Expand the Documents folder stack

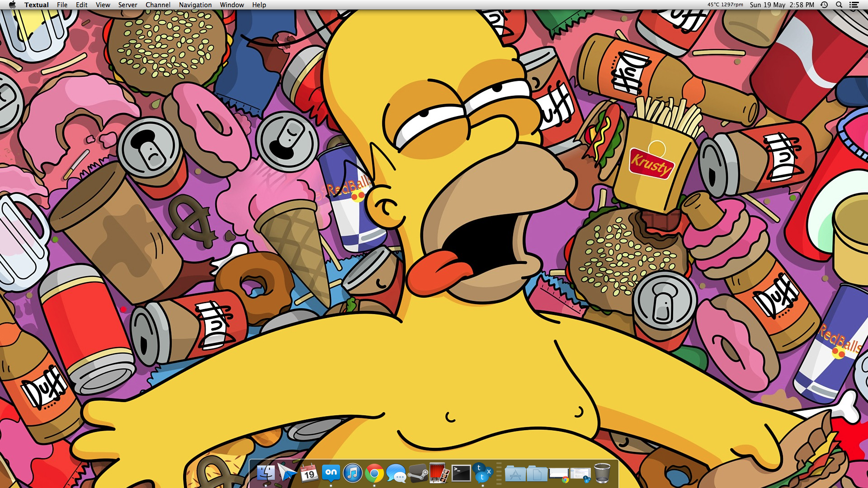pos(537,474)
